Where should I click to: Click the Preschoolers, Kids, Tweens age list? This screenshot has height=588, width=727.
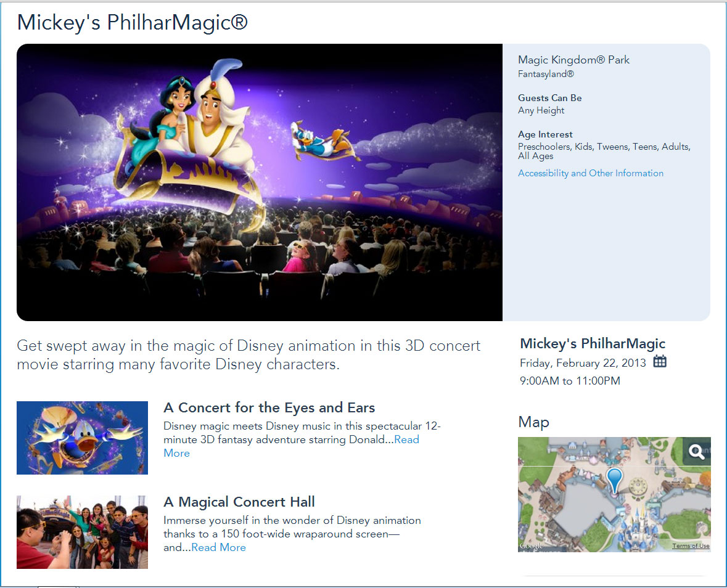[x=604, y=151]
